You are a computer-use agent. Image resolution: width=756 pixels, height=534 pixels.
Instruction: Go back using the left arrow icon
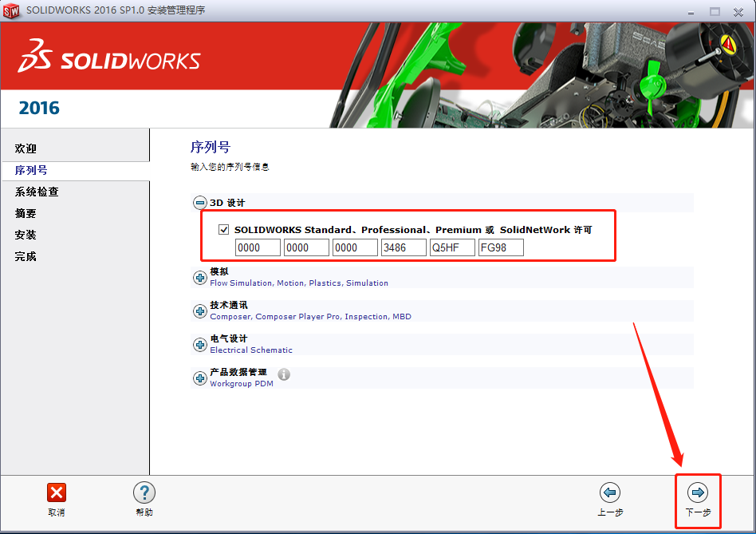pos(610,492)
